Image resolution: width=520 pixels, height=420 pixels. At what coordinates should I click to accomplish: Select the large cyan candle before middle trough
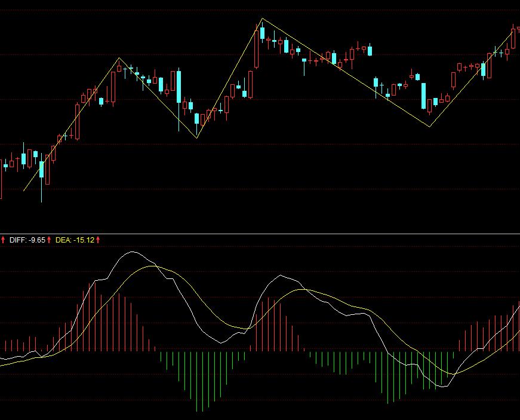(x=179, y=86)
